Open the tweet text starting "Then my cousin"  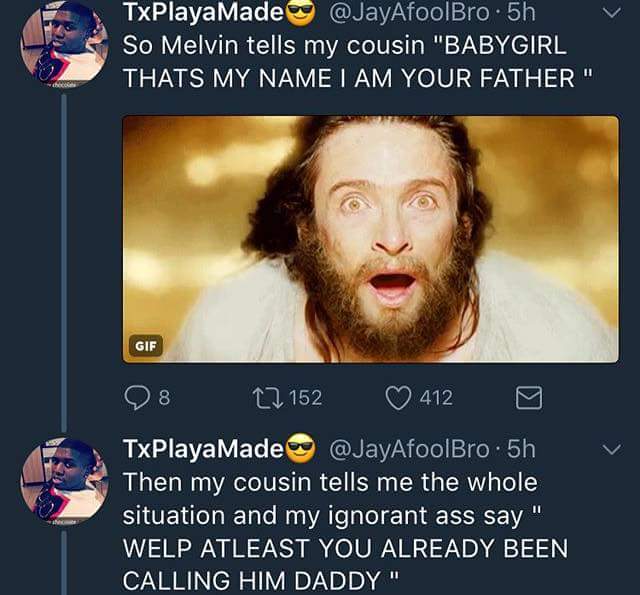[344, 530]
